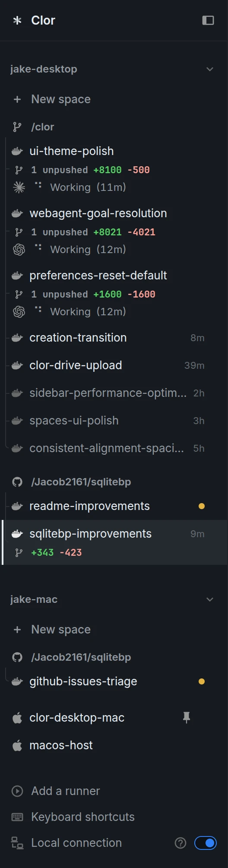Click the Claude icon under ui-theme-polish
This screenshot has width=228, height=868.
pos(19,187)
